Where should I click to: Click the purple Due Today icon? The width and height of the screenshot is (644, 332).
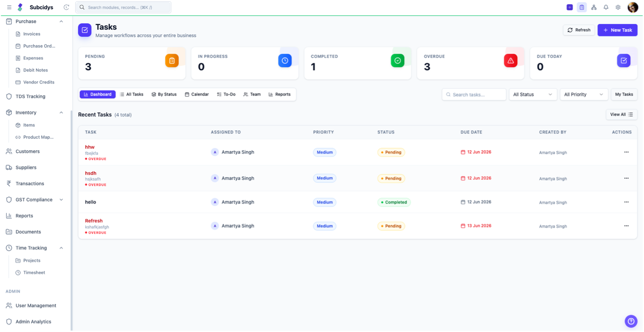click(x=624, y=60)
